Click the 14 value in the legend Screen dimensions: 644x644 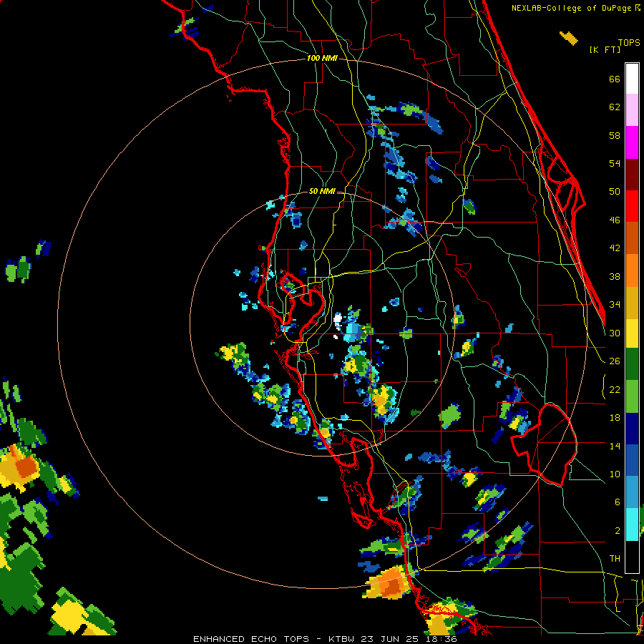click(x=615, y=446)
